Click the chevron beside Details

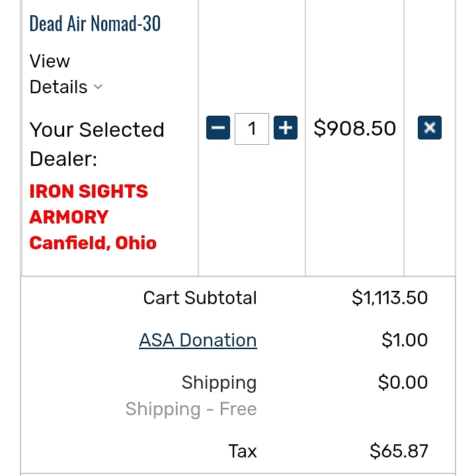(98, 87)
